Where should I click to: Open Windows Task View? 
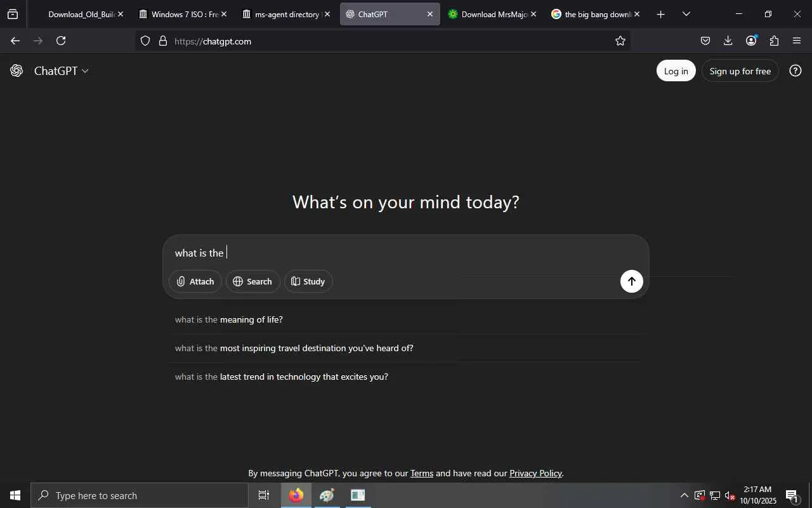(x=264, y=495)
